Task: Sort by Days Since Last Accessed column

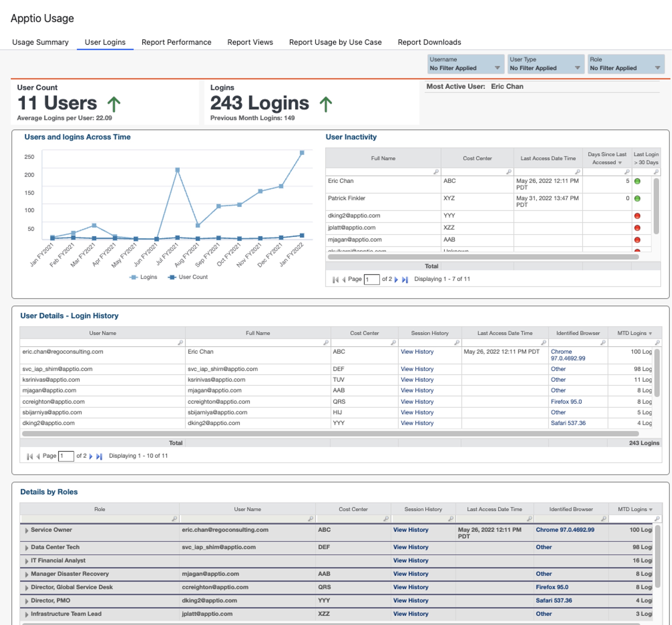Action: point(607,158)
